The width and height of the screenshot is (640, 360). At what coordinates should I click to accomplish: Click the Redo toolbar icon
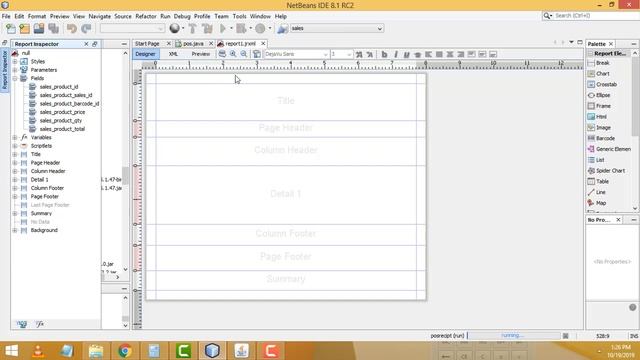click(x=86, y=29)
